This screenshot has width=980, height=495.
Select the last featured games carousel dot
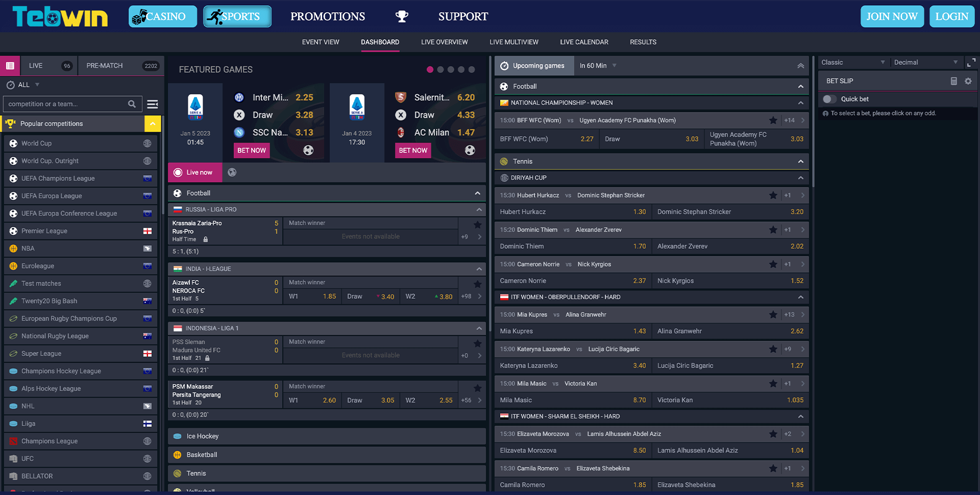pyautogui.click(x=472, y=69)
